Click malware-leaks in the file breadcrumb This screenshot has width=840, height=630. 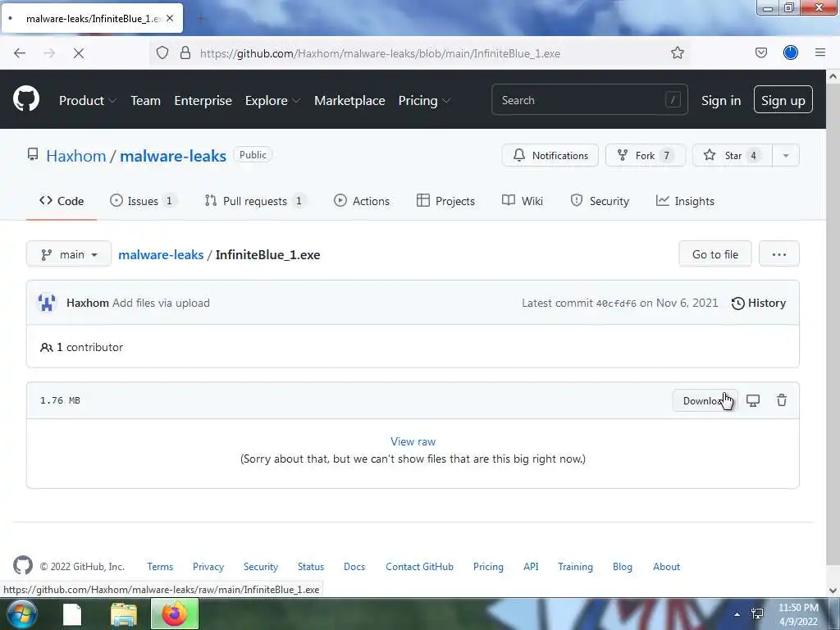(161, 254)
